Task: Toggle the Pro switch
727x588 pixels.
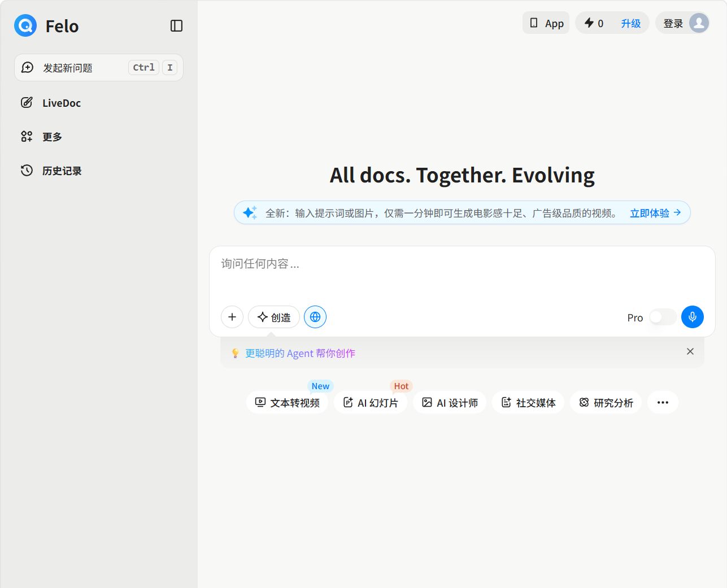Action: pos(663,317)
